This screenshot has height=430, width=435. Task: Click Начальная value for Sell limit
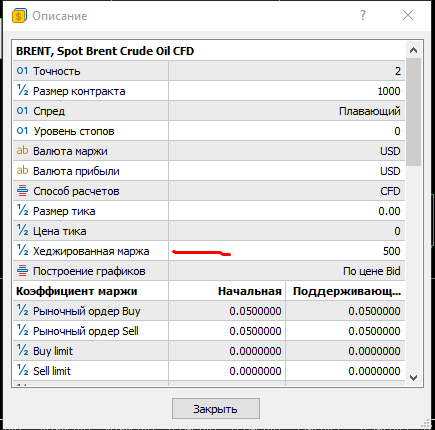pos(255,371)
